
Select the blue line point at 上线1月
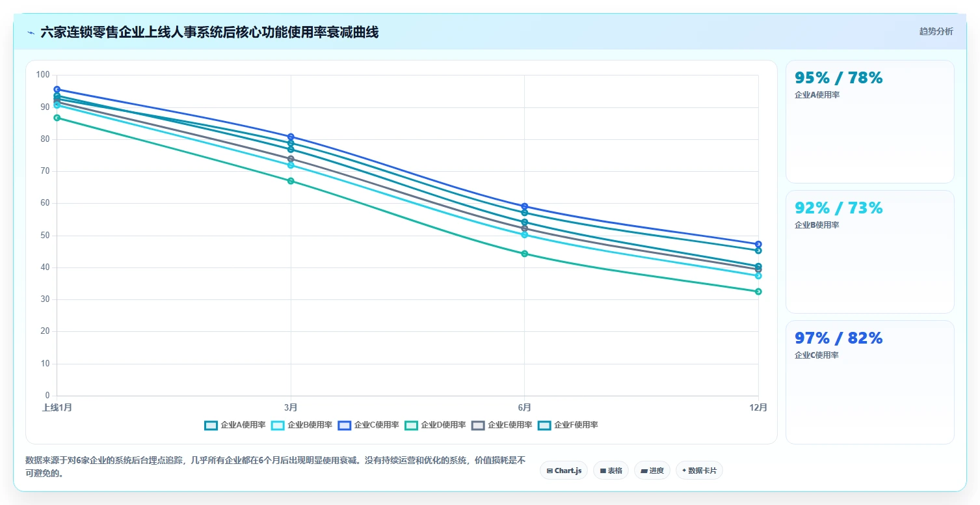(x=57, y=89)
